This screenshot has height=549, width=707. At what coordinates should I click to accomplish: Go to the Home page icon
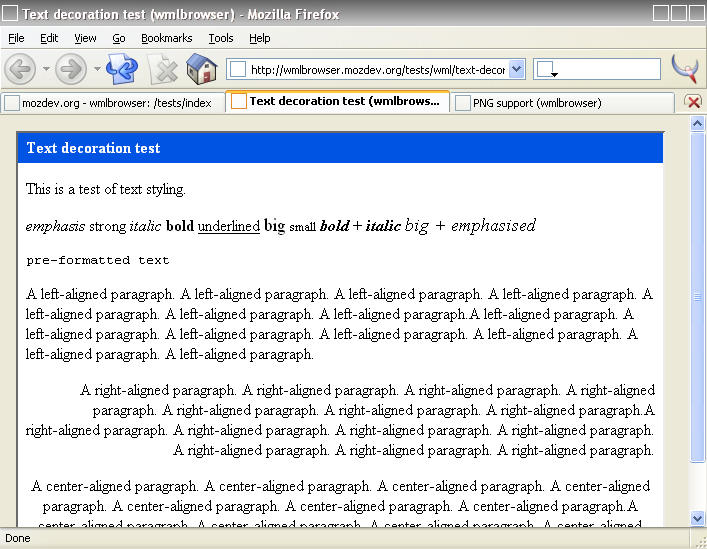pyautogui.click(x=201, y=69)
